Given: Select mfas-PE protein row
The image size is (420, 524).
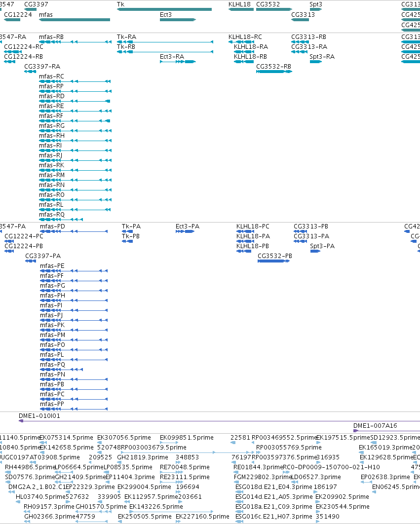Looking at the screenshot, I should pyautogui.click(x=74, y=271).
